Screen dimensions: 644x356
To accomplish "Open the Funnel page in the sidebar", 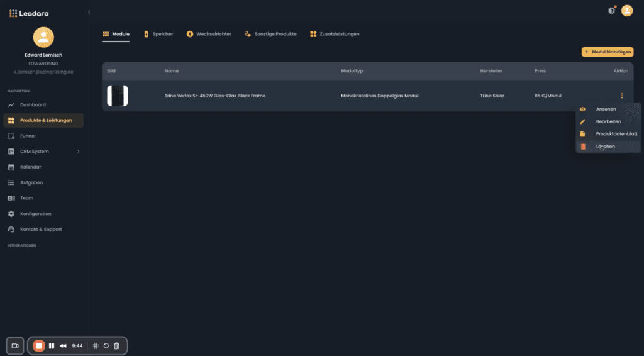I will (43, 136).
